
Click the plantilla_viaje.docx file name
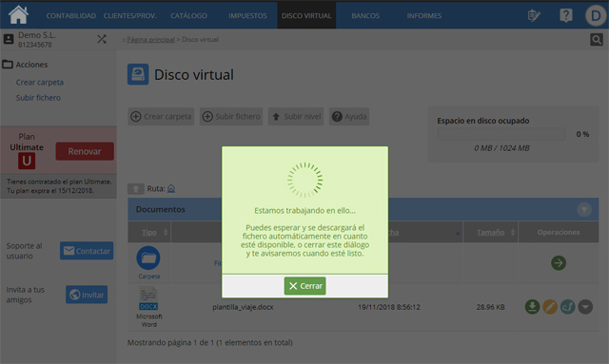(x=243, y=307)
